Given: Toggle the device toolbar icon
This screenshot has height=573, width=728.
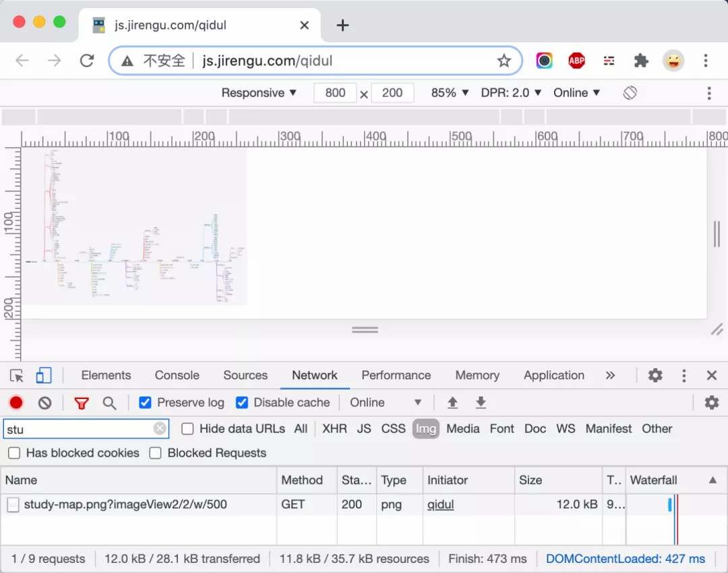Looking at the screenshot, I should 44,375.
